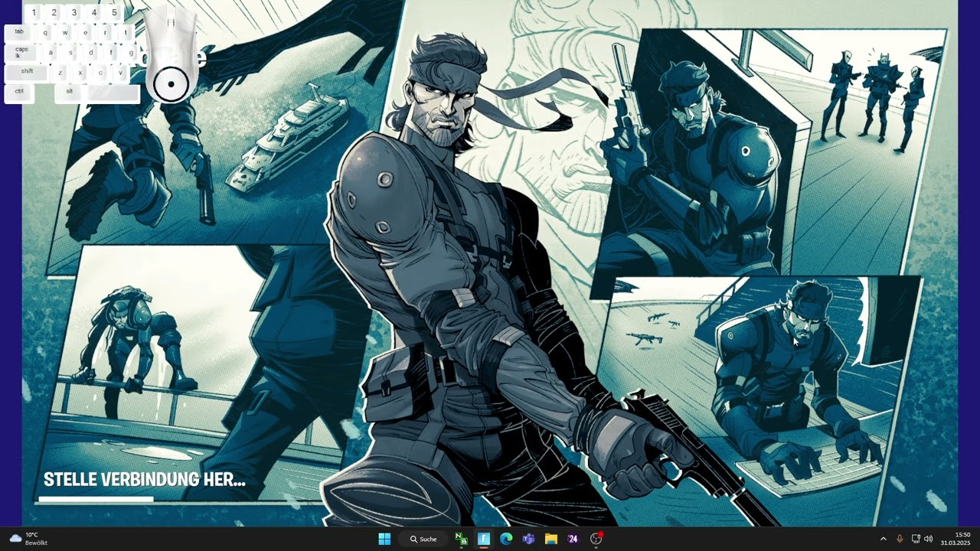
Task: Click the 'STELLE VERBINDUNG HER...' loading text
Action: click(x=145, y=480)
